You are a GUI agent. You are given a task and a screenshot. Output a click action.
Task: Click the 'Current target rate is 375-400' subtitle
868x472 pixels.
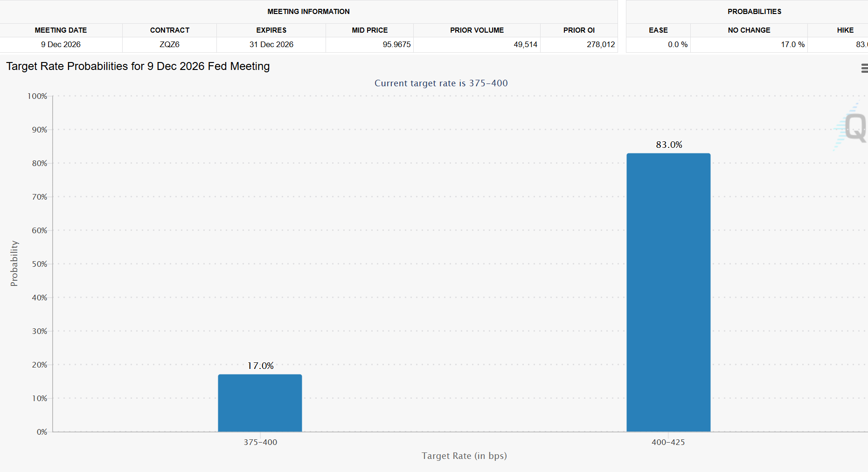pyautogui.click(x=441, y=83)
